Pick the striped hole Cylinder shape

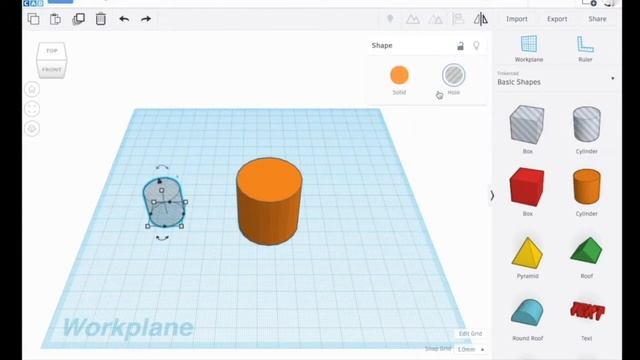pyautogui.click(x=587, y=124)
